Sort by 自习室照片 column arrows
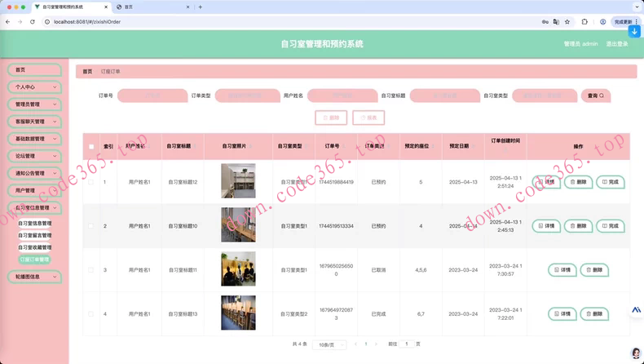 [250, 146]
